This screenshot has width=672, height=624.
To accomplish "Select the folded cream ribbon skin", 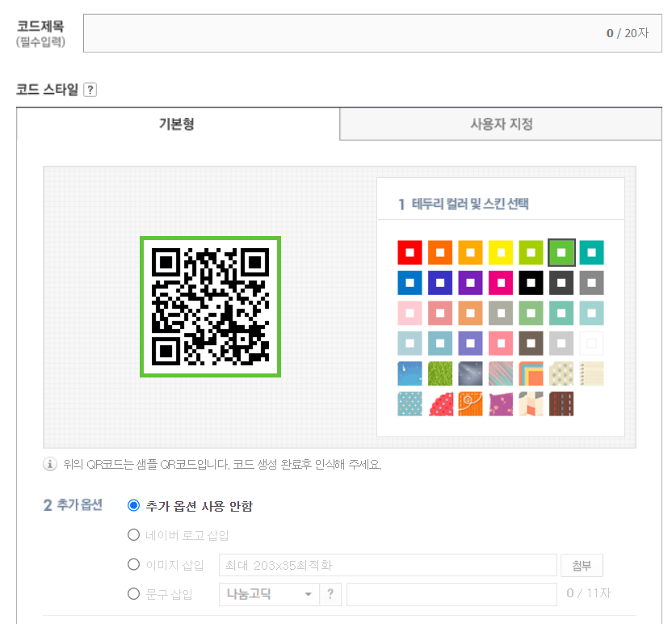I will coord(531,404).
